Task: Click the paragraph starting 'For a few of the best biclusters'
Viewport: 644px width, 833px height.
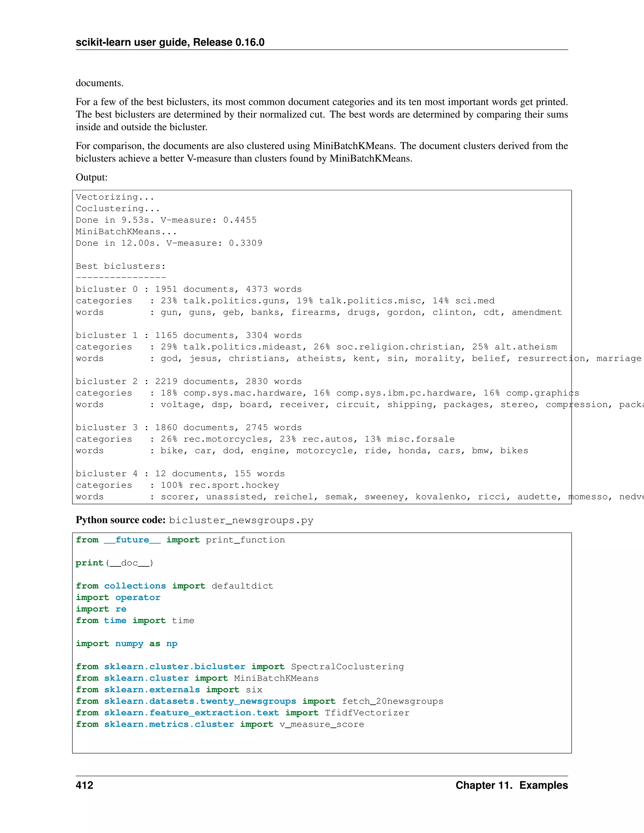Action: coord(322,114)
